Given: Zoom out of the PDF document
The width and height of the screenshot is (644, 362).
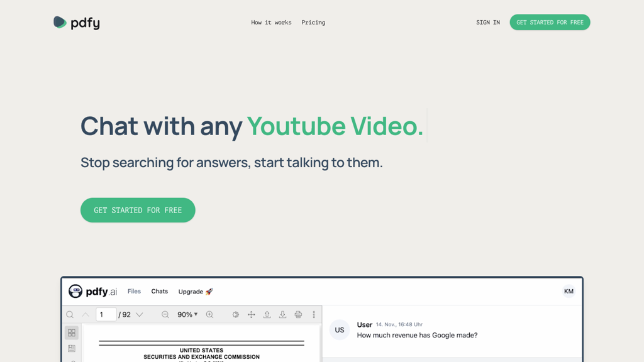Looking at the screenshot, I should click(x=165, y=315).
